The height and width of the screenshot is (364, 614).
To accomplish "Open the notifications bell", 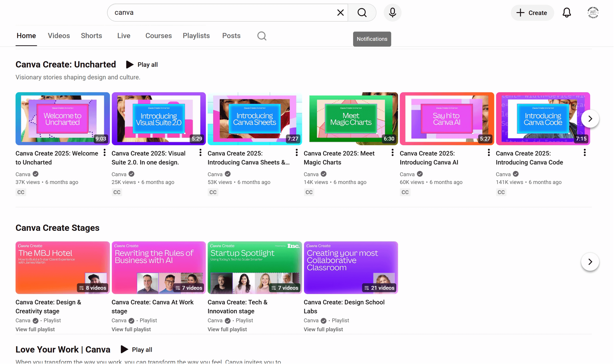I will (567, 13).
